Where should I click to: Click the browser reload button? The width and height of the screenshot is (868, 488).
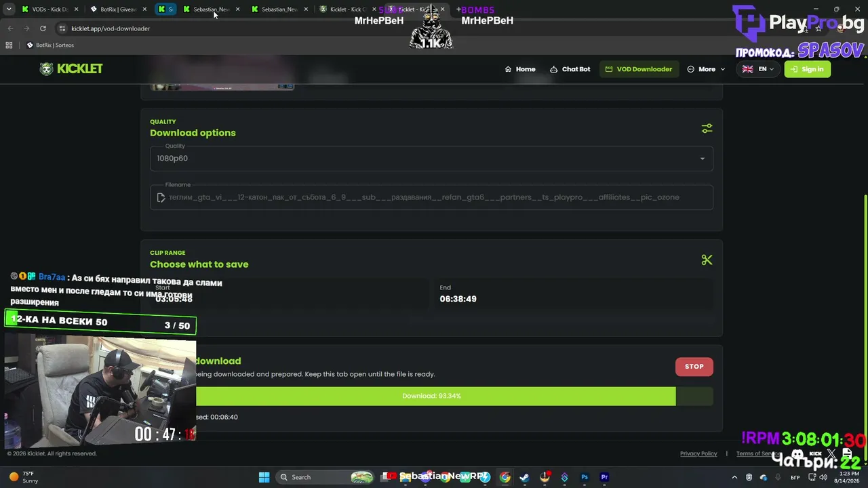click(x=43, y=28)
